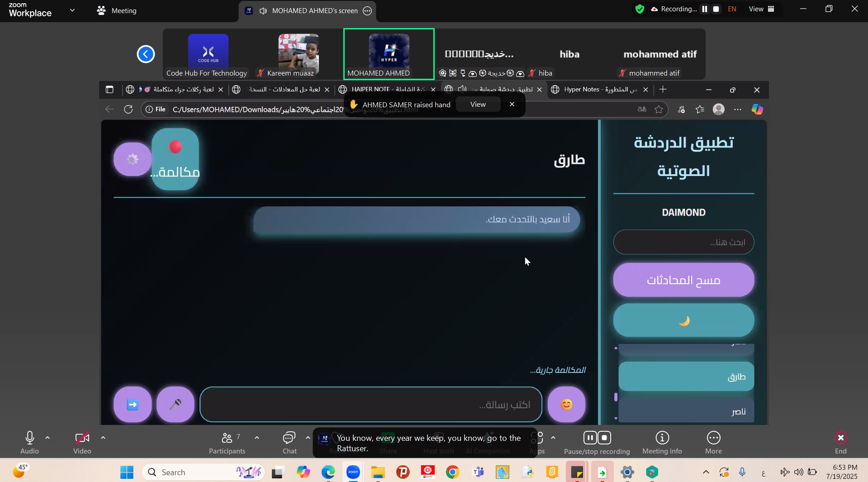Click the chat search input field
The width and height of the screenshot is (868, 482).
(x=683, y=242)
